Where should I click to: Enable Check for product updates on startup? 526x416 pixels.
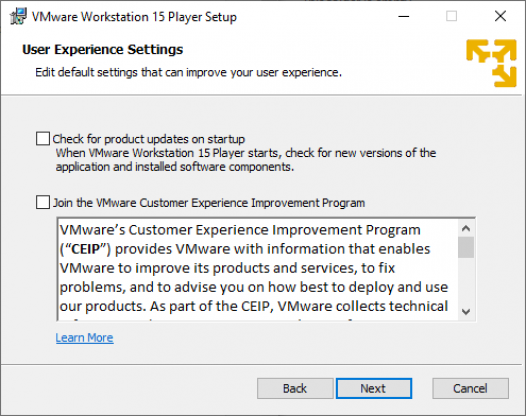pyautogui.click(x=43, y=139)
